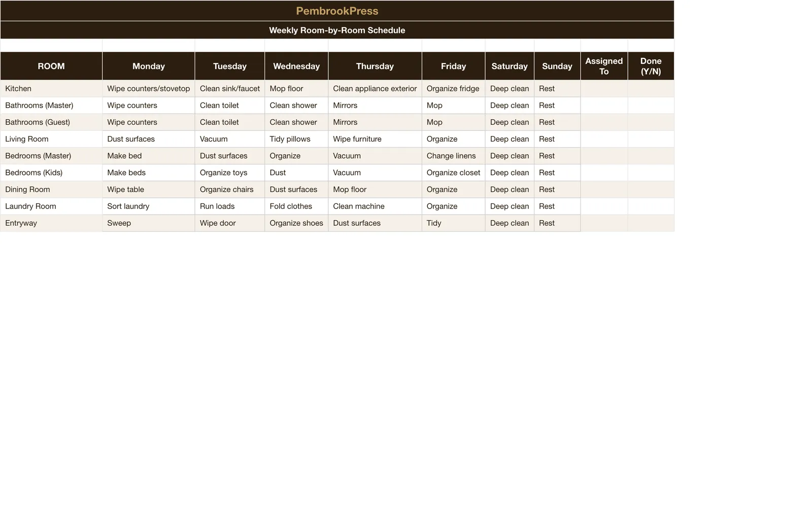Select the Entryway row label
This screenshot has height=522, width=812.
point(51,222)
